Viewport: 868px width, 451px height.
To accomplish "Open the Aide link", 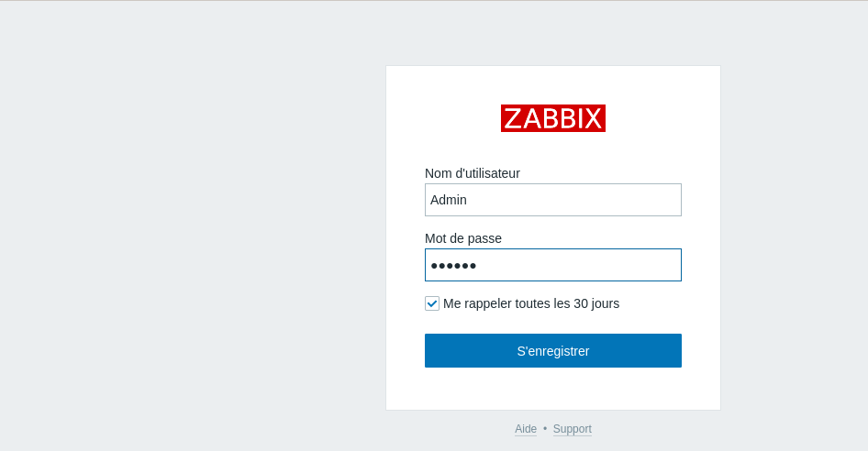I will [526, 429].
